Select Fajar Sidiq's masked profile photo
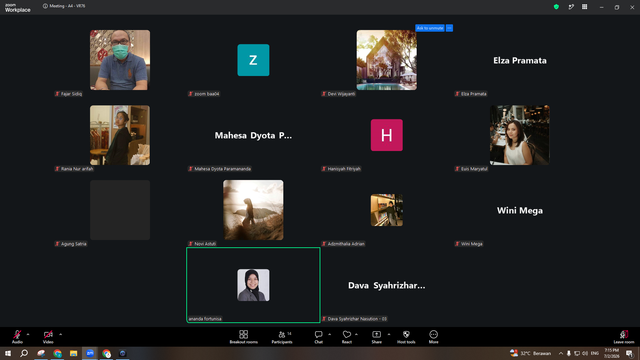The height and width of the screenshot is (360, 640). (x=120, y=60)
